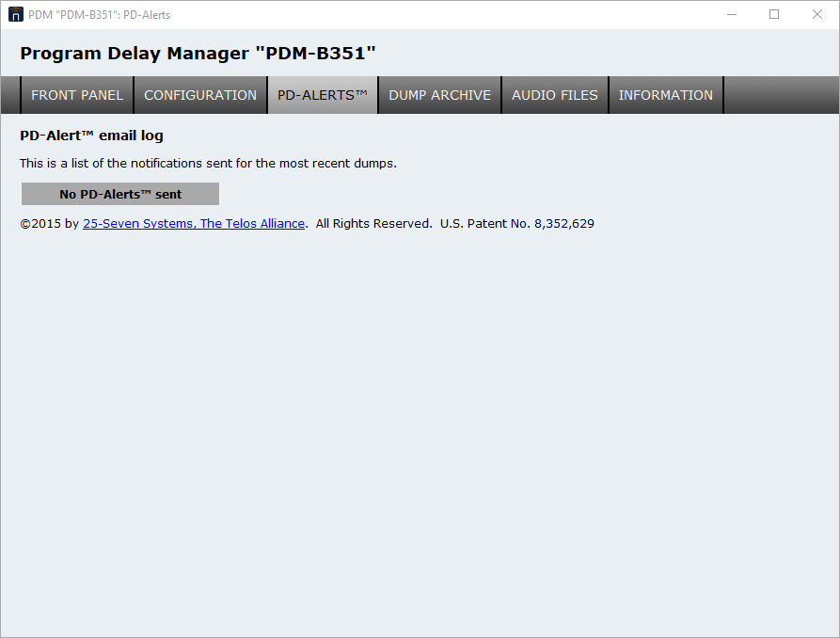Click the recent dumps notifications description text
Image resolution: width=840 pixels, height=638 pixels.
pyautogui.click(x=208, y=164)
